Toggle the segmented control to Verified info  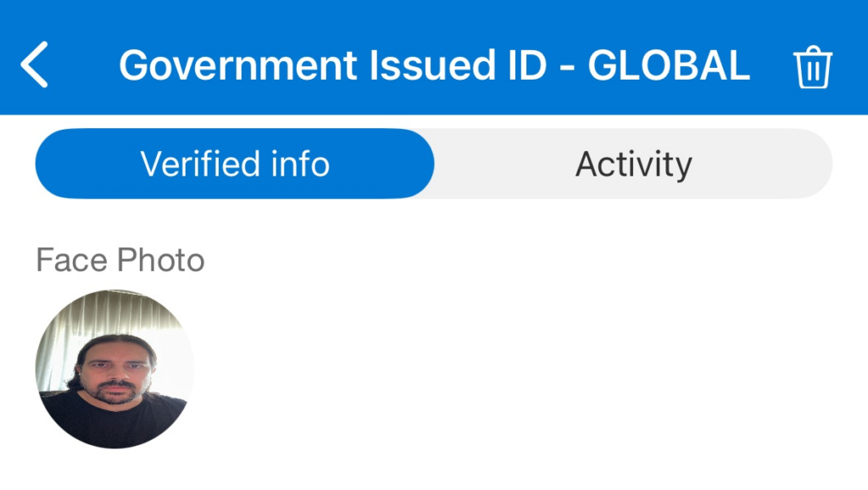(235, 164)
